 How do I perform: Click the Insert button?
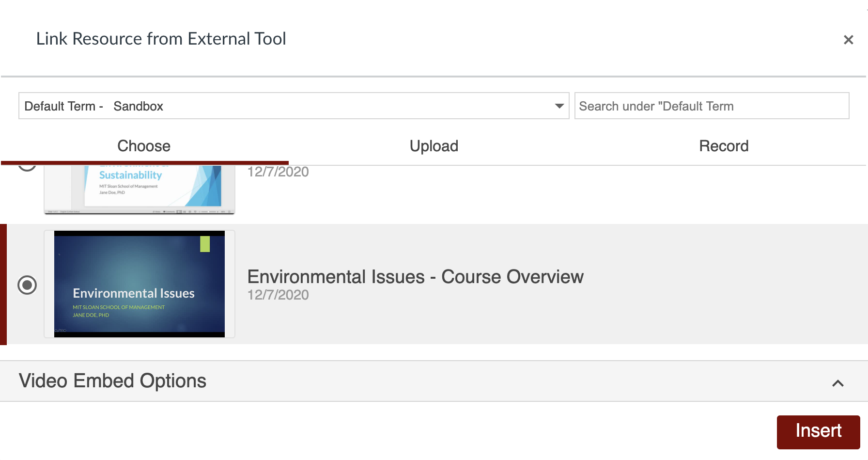click(819, 432)
